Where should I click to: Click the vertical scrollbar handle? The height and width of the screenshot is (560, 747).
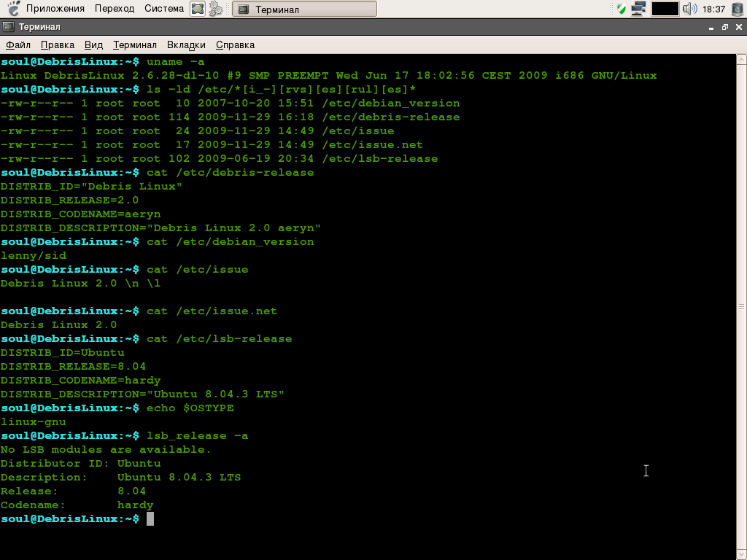point(741,307)
